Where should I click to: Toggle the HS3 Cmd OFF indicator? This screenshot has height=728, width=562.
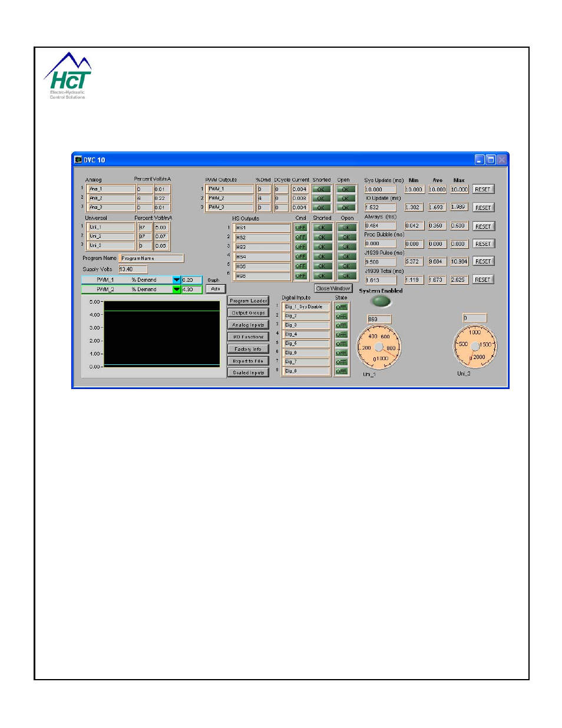(300, 247)
